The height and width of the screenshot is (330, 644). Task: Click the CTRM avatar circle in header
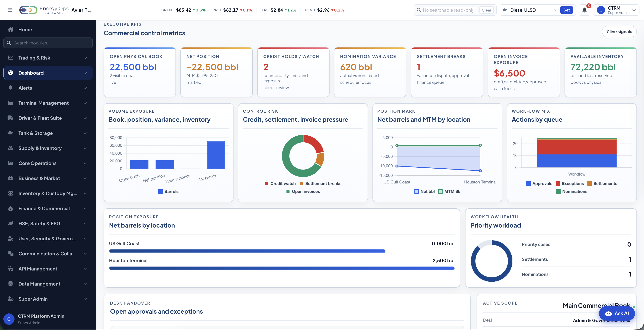click(601, 10)
